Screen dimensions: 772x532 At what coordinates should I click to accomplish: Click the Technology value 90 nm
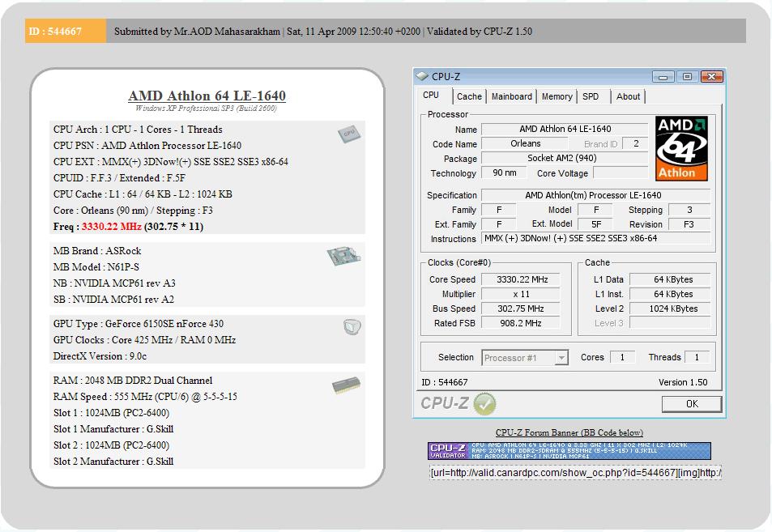504,172
